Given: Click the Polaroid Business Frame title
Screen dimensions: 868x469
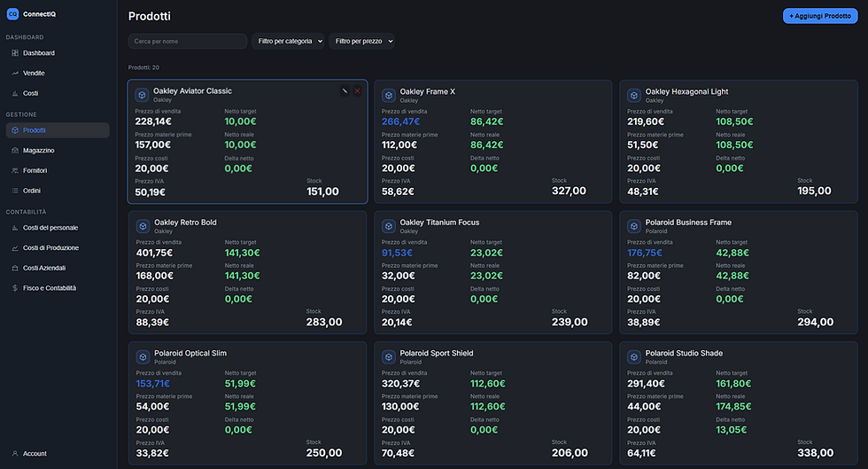Looking at the screenshot, I should pos(688,223).
